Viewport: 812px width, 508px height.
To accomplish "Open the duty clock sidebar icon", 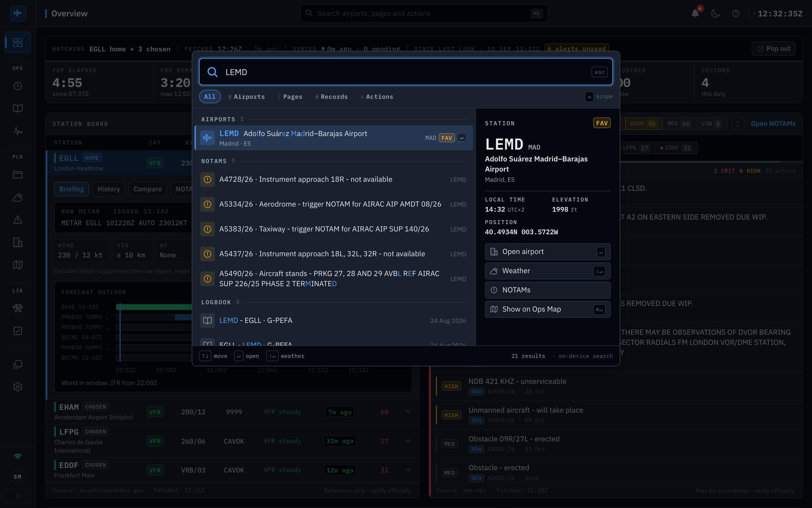I will coord(18,86).
